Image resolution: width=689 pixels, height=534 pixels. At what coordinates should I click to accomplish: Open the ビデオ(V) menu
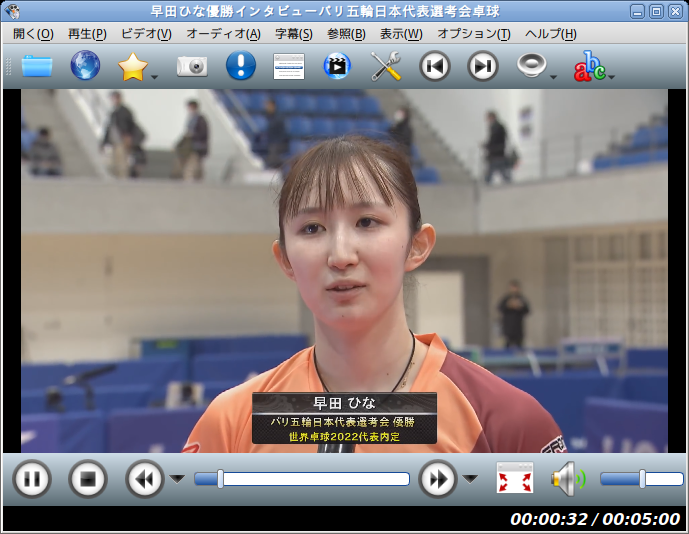146,34
